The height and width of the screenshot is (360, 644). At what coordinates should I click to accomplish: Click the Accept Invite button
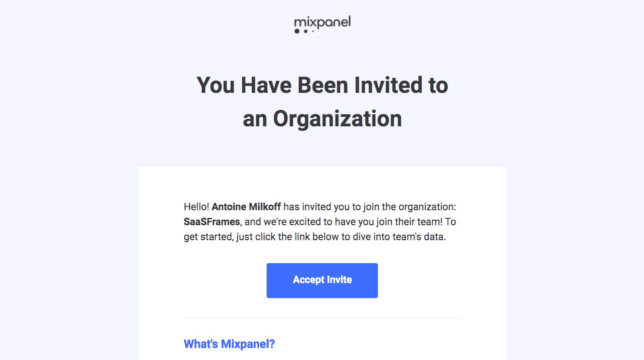(x=322, y=280)
